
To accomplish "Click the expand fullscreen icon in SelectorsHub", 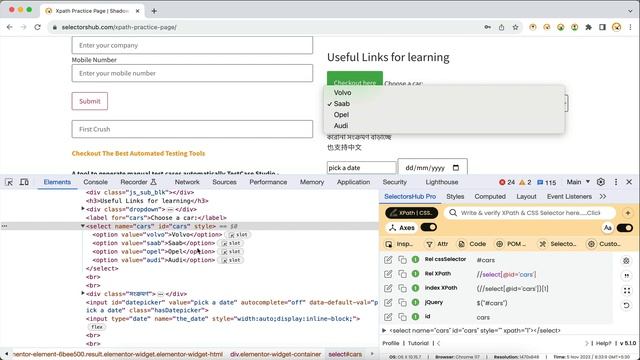I will point(627,291).
